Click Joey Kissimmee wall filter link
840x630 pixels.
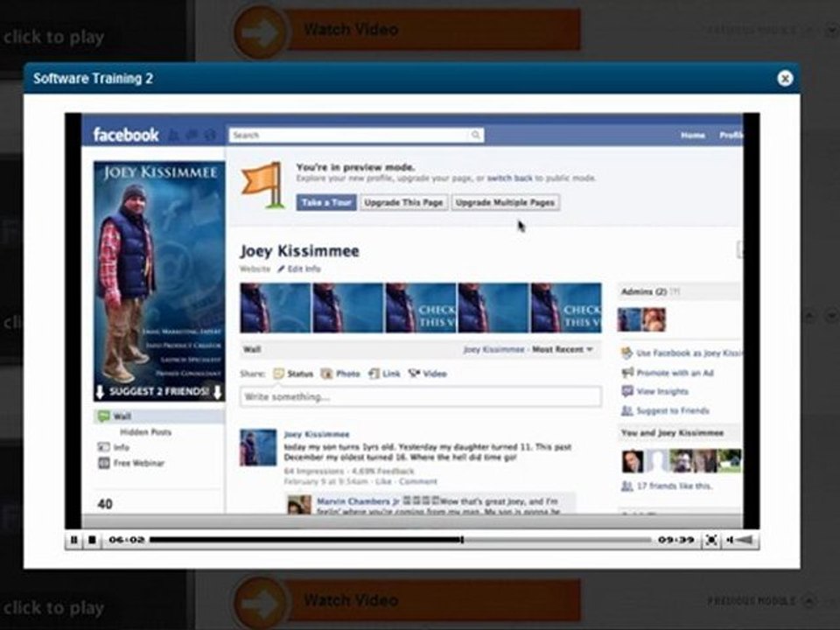493,349
